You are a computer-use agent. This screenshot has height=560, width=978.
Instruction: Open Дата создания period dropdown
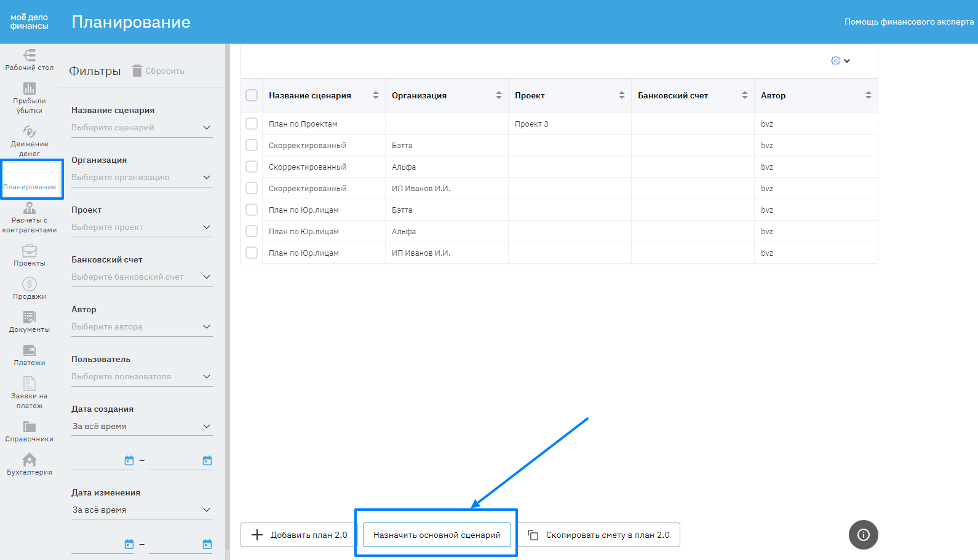pos(142,427)
